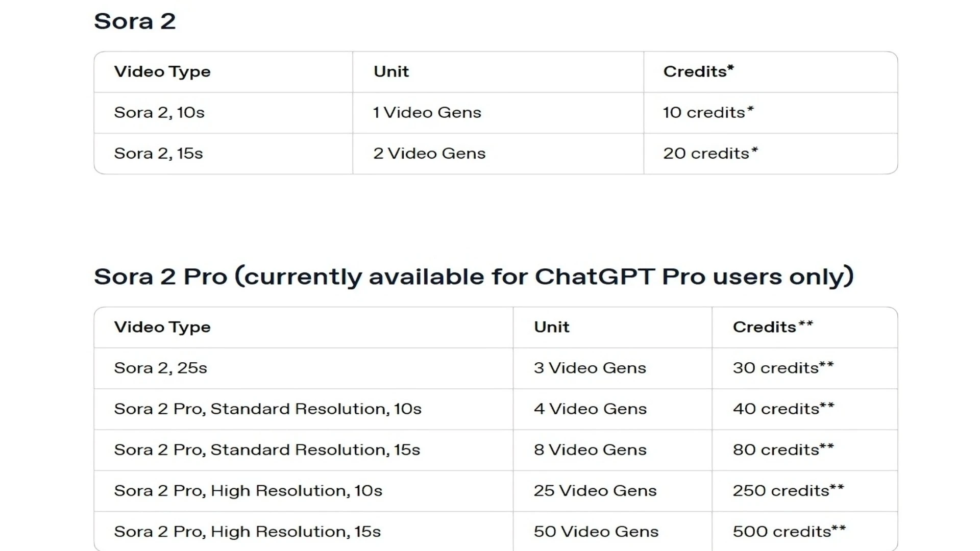980x551 pixels.
Task: Select "Sora 2 Pro, High Resolution, 15s" cell
Action: 248,531
